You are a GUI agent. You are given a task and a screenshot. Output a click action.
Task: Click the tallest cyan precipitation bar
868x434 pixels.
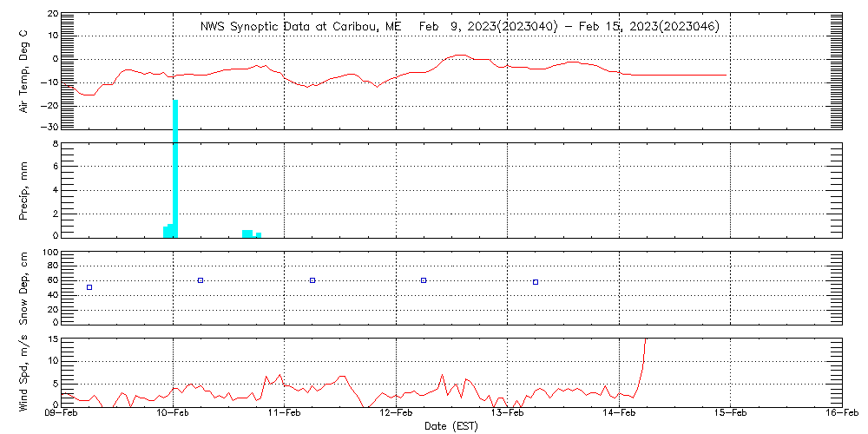click(x=175, y=167)
